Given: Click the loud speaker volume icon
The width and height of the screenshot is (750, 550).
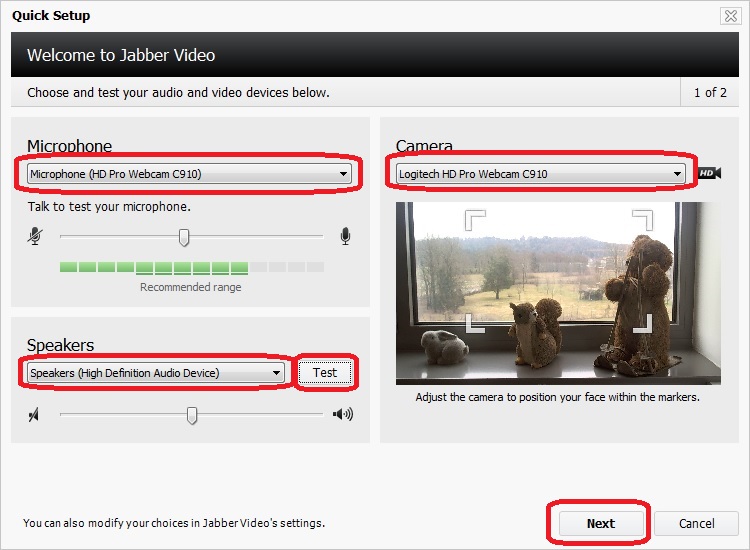Looking at the screenshot, I should 343,414.
